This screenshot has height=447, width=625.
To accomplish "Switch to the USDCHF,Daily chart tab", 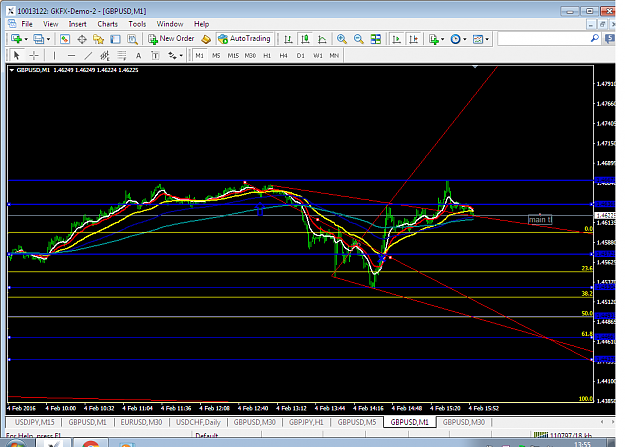I will coord(198,422).
